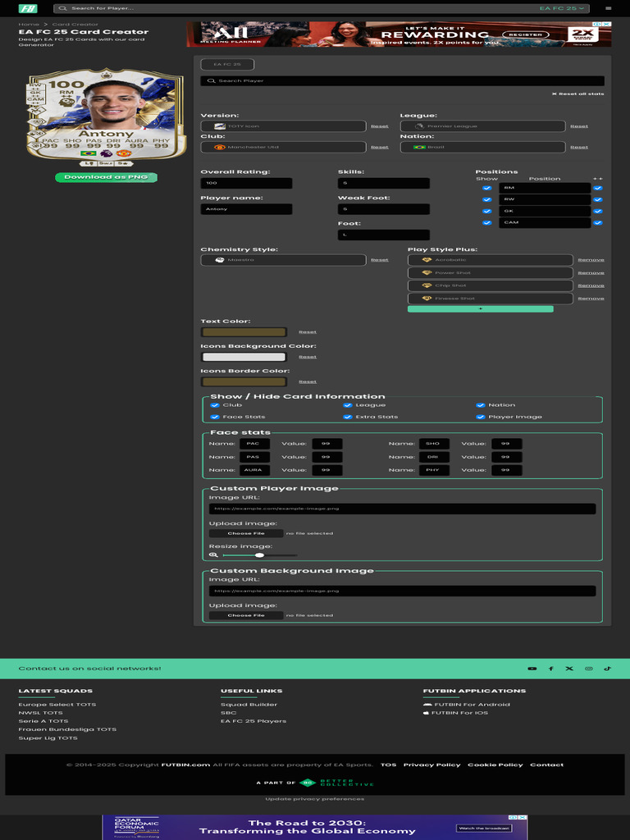Screen dimensions: 630x840
Task: Click the Player name input field
Action: (x=246, y=209)
